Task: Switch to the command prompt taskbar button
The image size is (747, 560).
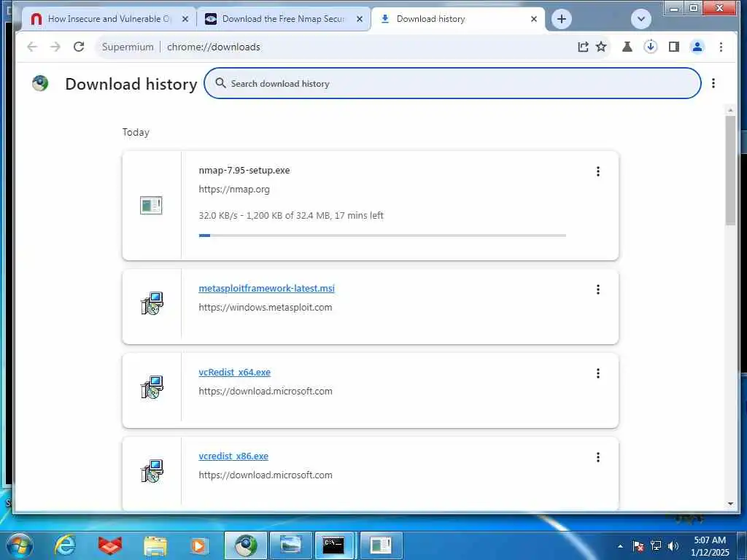Action: coord(333,545)
